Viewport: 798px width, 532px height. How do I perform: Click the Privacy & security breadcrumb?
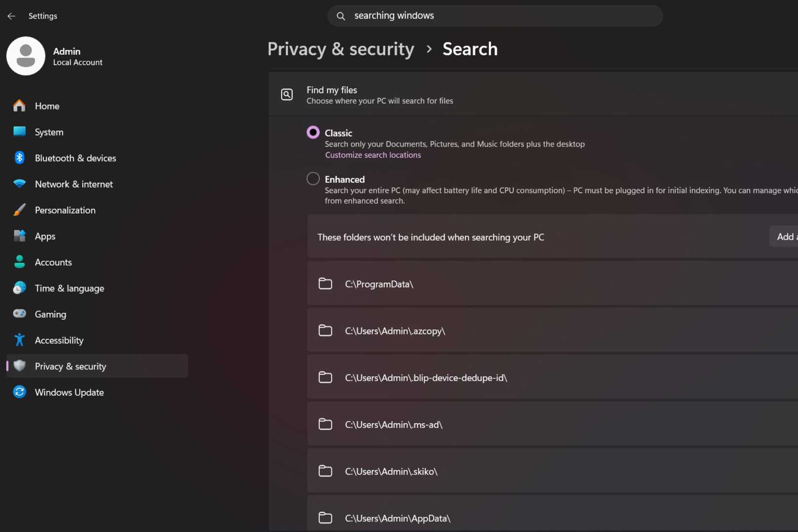(x=341, y=49)
